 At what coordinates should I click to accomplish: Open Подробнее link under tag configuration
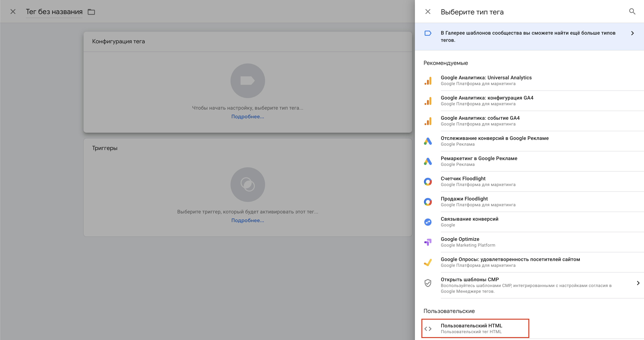click(247, 117)
